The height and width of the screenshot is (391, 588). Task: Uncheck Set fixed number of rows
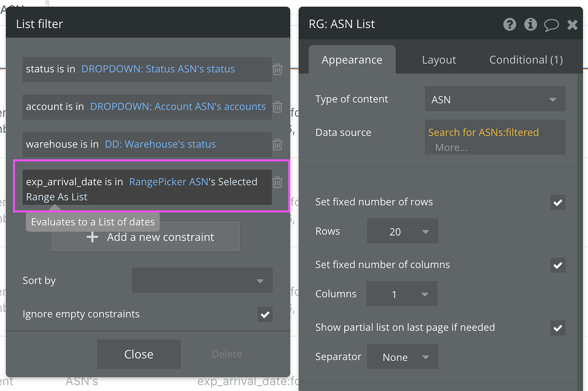tap(557, 202)
